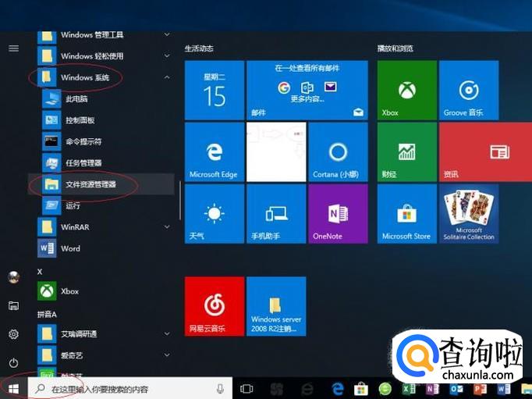Image resolution: width=532 pixels, height=399 pixels.
Task: Open the Cortana (小娜) tile
Action: tap(338, 152)
